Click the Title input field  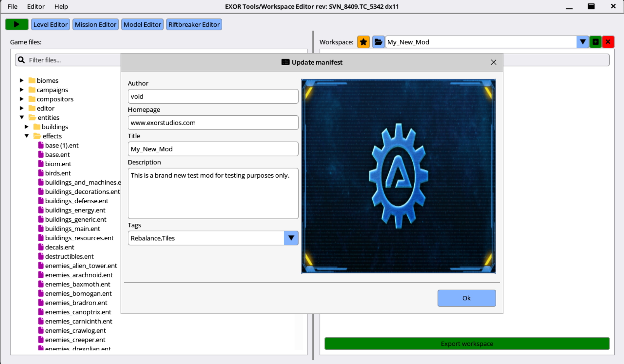click(213, 149)
